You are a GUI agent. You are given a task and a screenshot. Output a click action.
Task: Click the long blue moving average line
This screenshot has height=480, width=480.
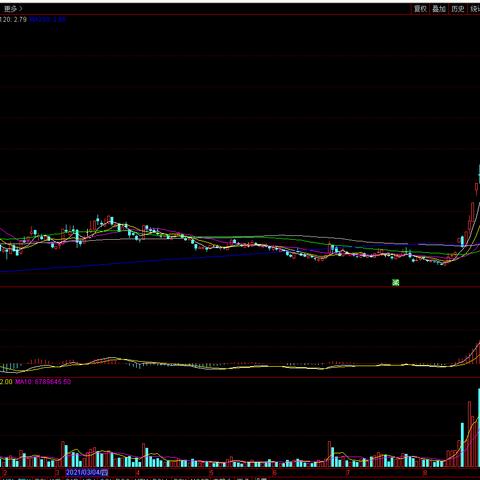coord(133,262)
